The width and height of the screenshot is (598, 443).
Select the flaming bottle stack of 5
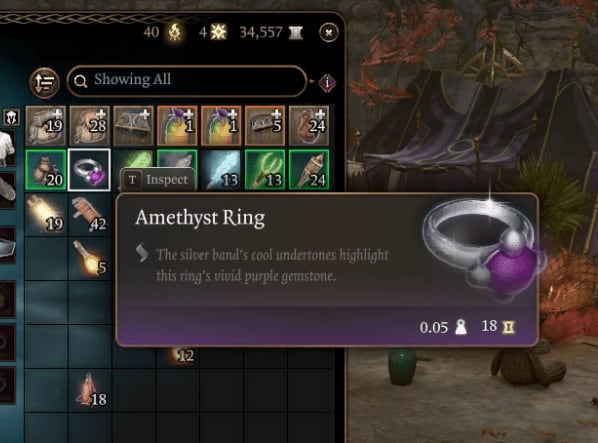(89, 257)
